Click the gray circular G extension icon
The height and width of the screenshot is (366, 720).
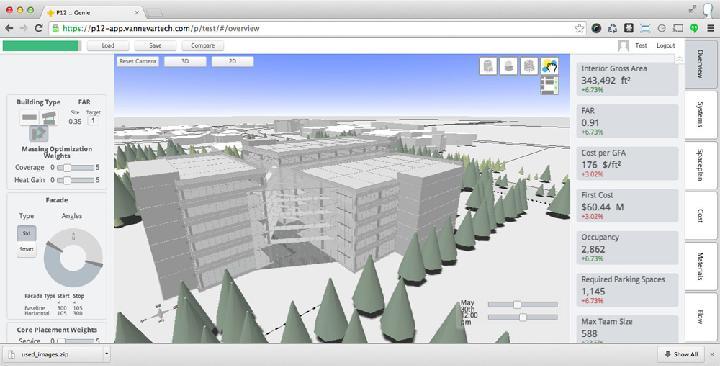pyautogui.click(x=662, y=28)
